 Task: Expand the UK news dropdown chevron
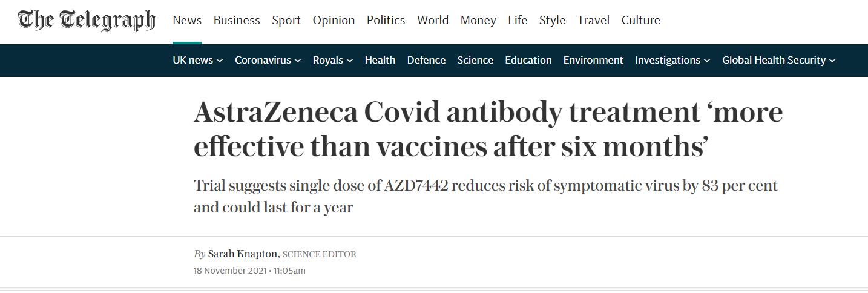[x=220, y=61]
